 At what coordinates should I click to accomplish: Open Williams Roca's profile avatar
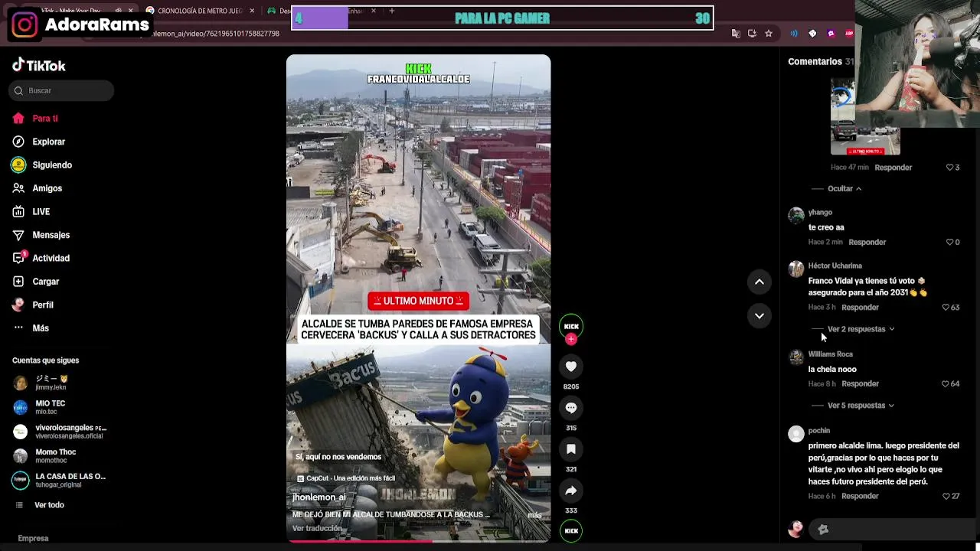click(x=796, y=357)
